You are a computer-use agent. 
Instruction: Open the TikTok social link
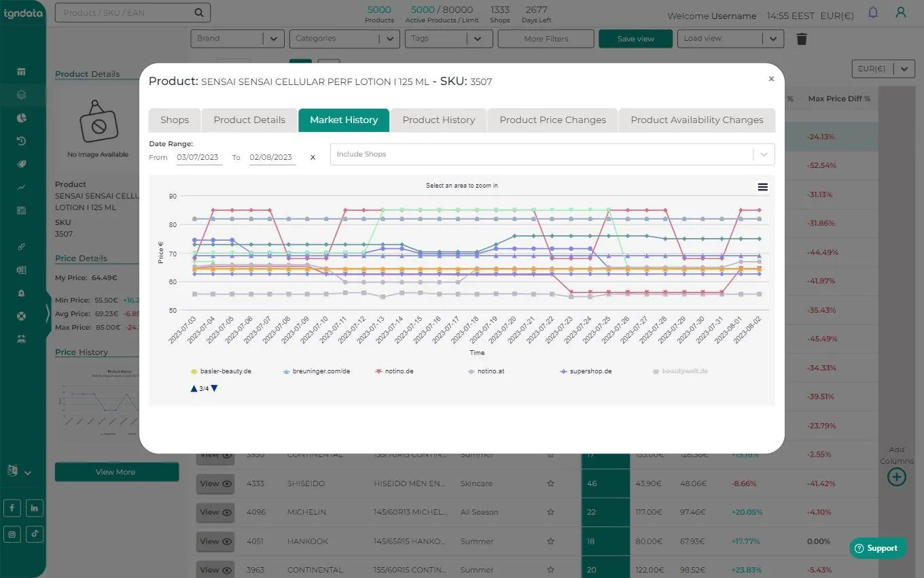click(x=35, y=534)
